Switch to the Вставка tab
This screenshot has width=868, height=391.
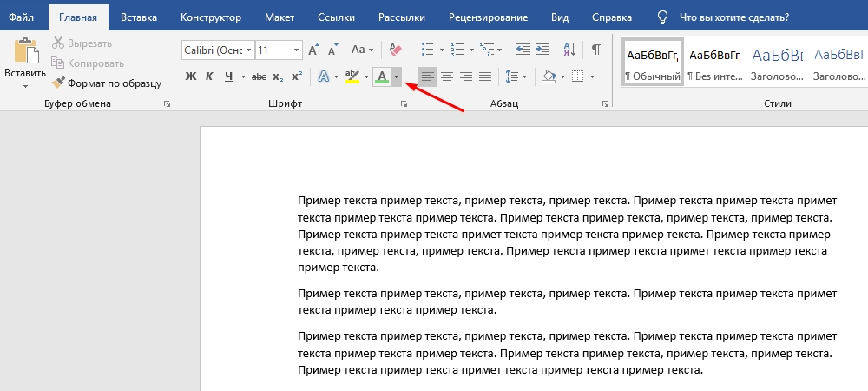pyautogui.click(x=139, y=17)
